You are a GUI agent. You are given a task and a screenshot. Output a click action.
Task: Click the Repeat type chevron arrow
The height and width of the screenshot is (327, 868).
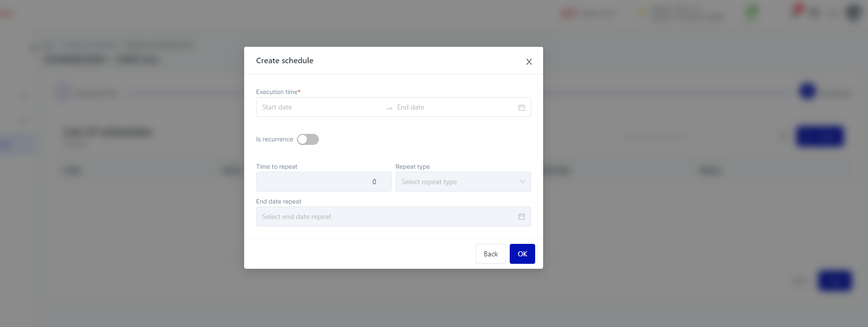pos(522,182)
